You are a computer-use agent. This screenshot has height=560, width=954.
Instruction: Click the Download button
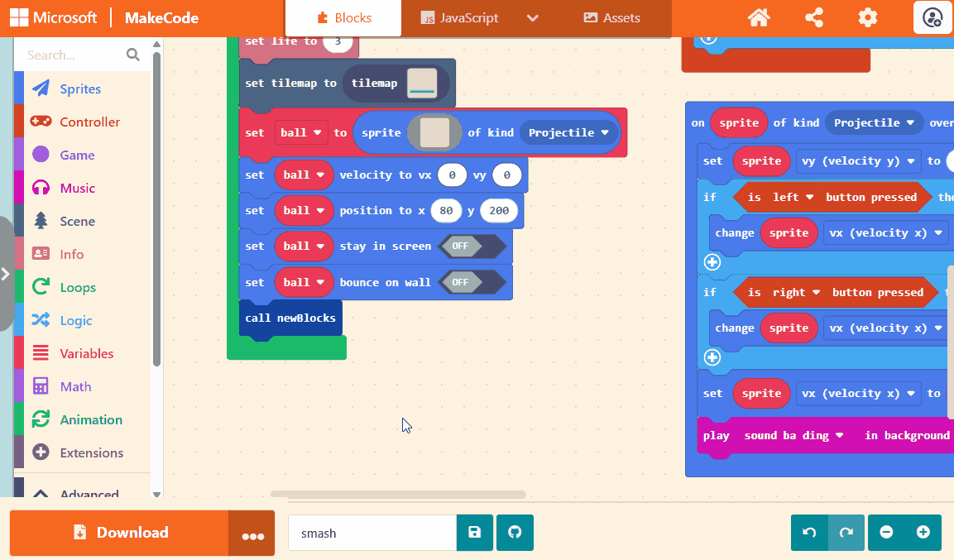(x=119, y=533)
